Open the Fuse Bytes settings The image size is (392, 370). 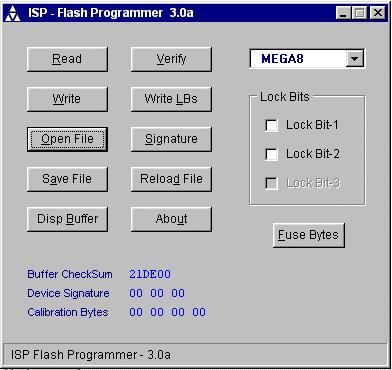[309, 235]
